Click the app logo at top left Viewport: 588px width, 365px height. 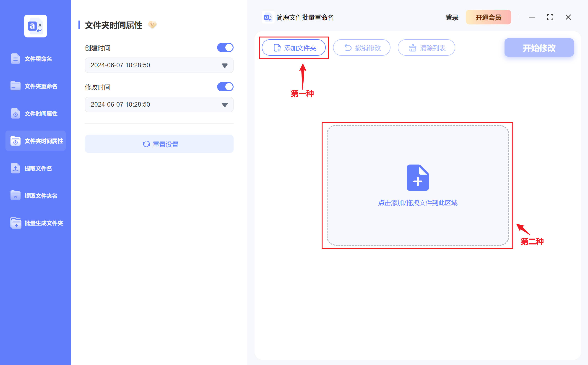pyautogui.click(x=35, y=26)
